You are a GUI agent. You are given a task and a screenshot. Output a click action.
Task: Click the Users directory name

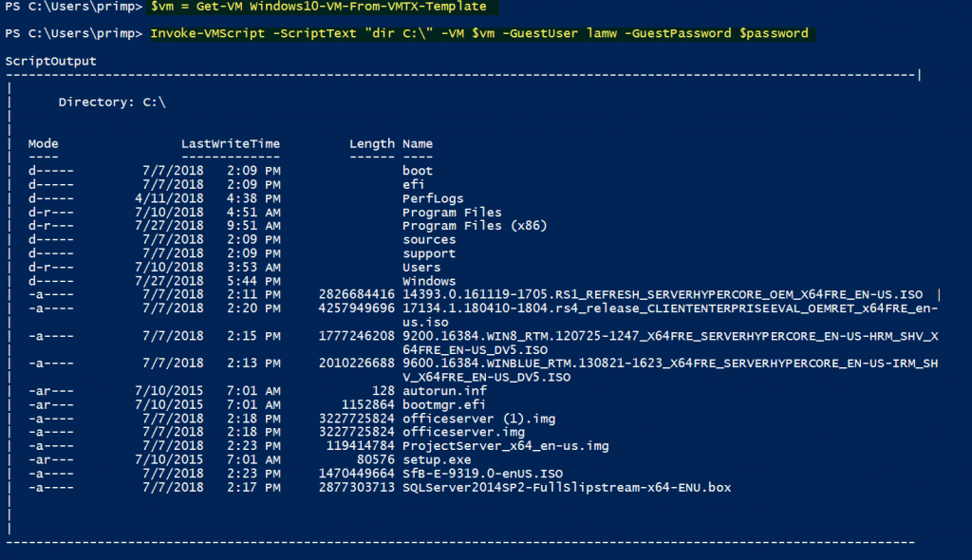point(421,268)
